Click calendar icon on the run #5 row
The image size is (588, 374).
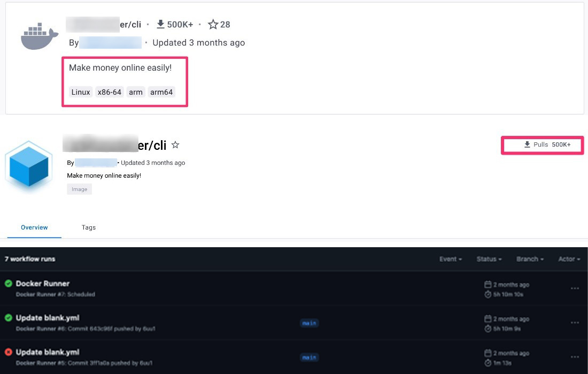(488, 353)
